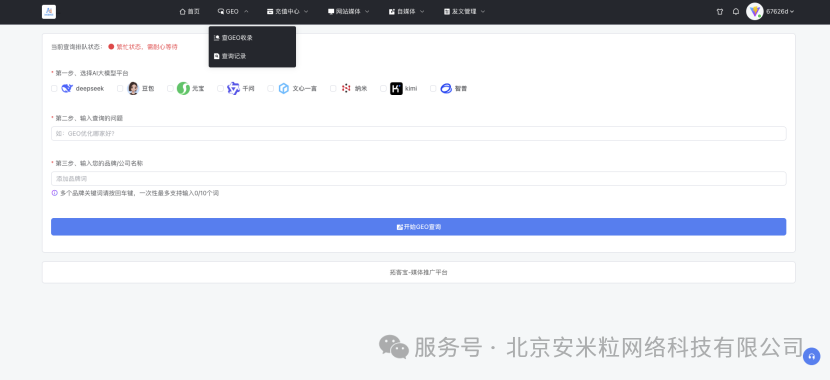Click the 千问 purple logo
This screenshot has width=830, height=380.
233,88
